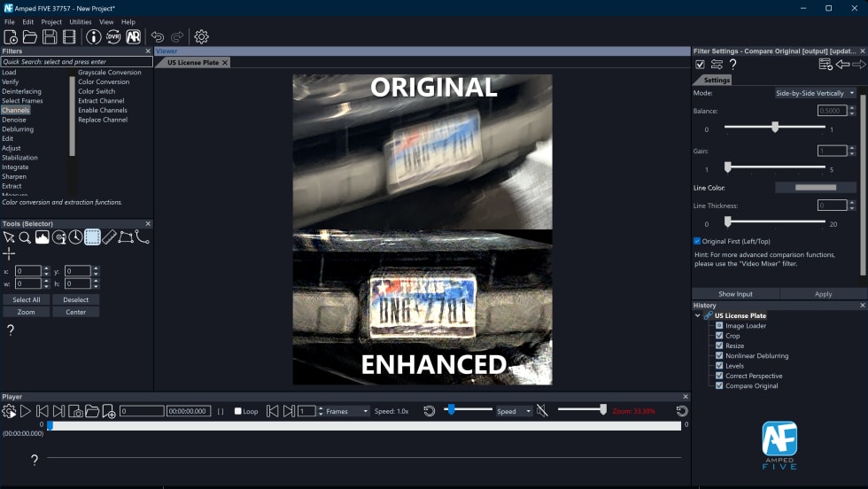868x489 pixels.
Task: Activate the rectangle selection tool
Action: [x=92, y=237]
